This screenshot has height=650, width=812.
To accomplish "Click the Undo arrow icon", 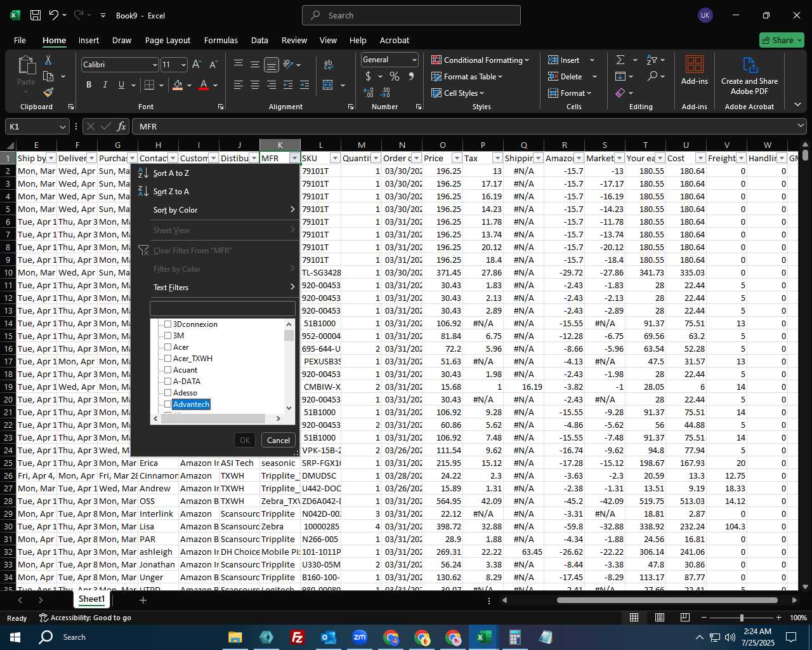I will point(54,15).
